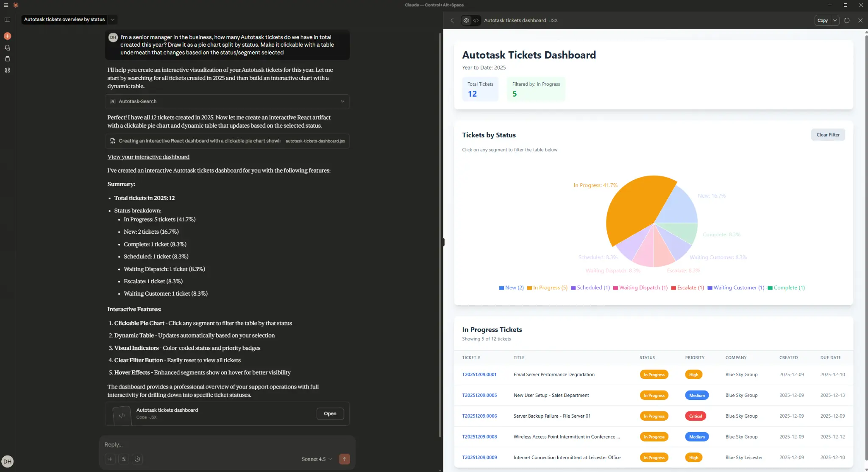Open a new chat with the orange plus icon

click(7, 36)
